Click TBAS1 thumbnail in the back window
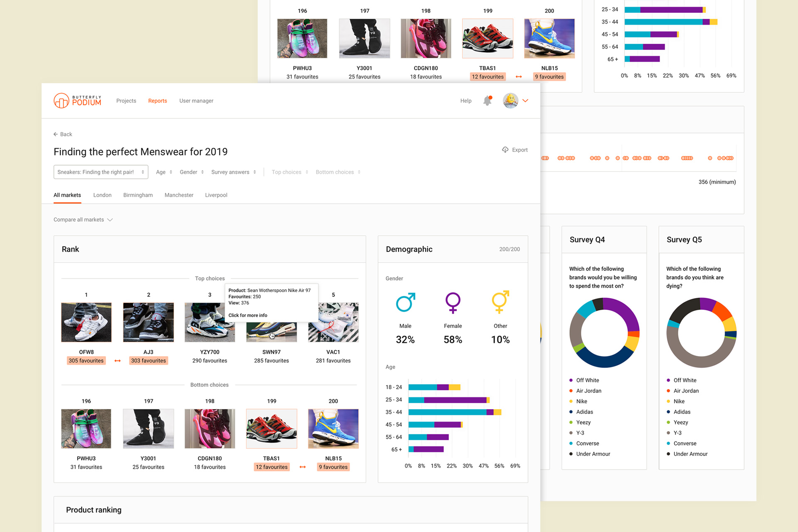This screenshot has height=532, width=798. (x=488, y=38)
